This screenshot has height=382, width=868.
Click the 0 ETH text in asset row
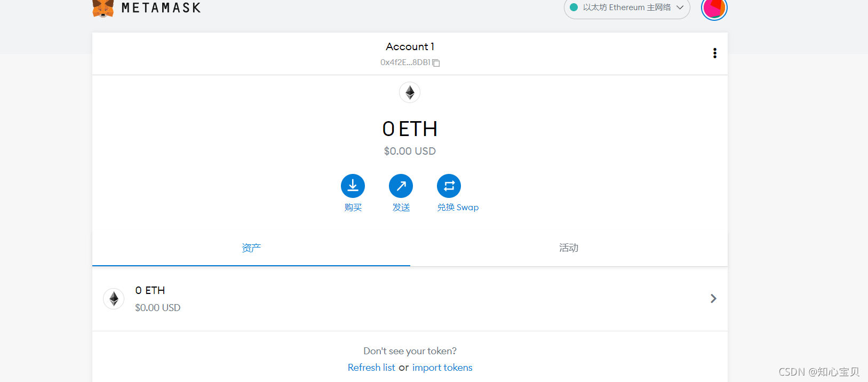point(150,290)
